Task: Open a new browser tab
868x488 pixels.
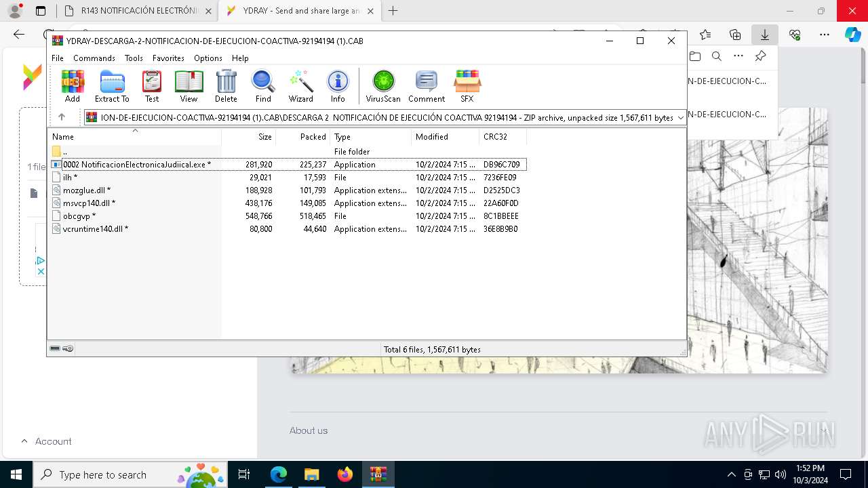Action: [393, 11]
